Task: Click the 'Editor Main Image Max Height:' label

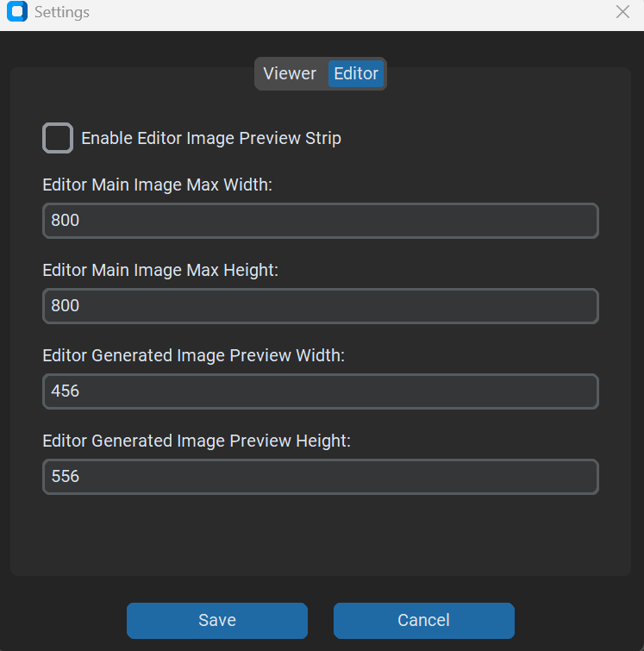Action: click(160, 271)
